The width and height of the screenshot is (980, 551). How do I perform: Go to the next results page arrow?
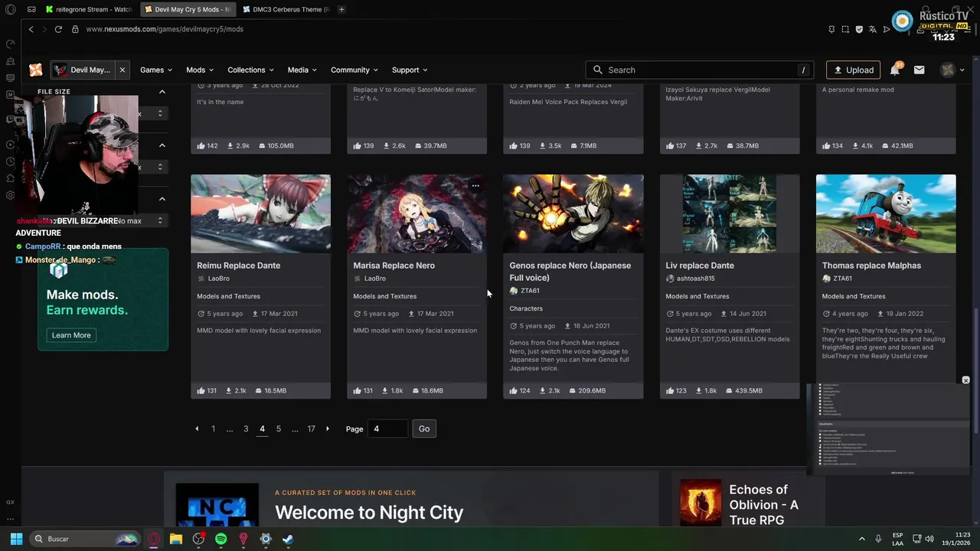click(x=328, y=429)
